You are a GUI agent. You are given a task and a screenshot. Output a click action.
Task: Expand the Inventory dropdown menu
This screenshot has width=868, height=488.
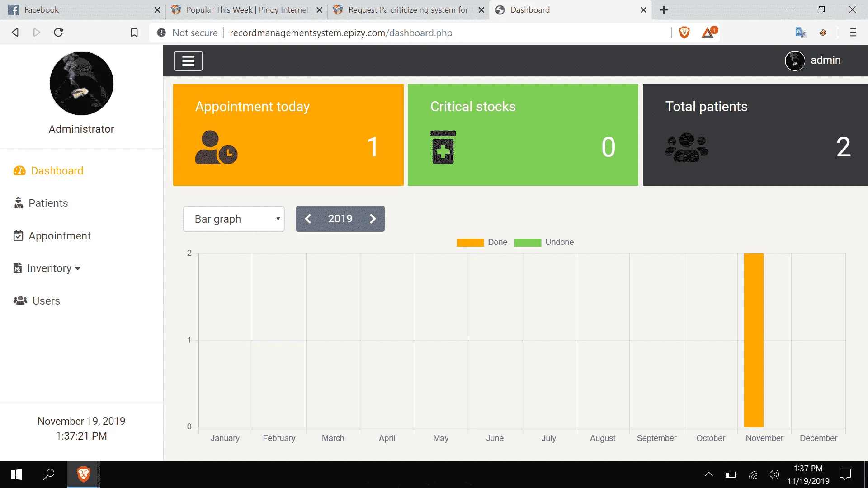click(x=47, y=268)
